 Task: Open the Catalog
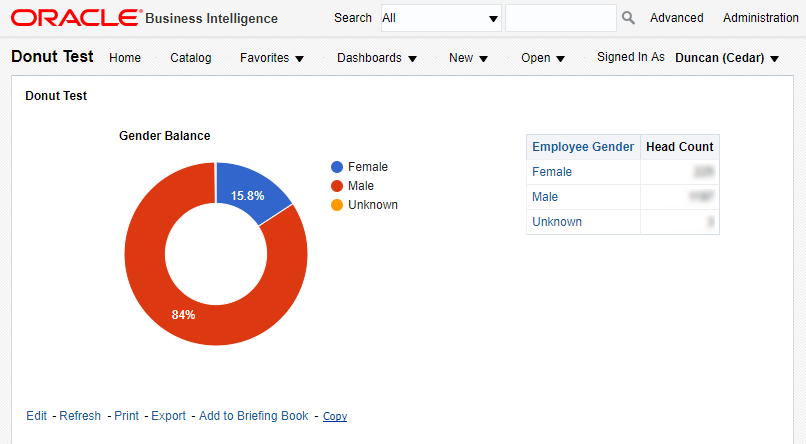pos(191,58)
